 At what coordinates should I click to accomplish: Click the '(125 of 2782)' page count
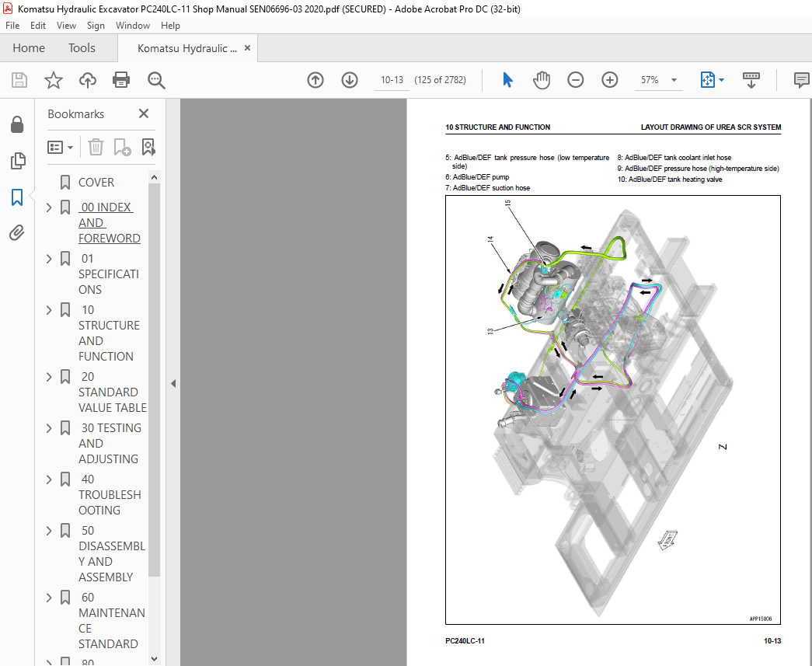tap(440, 80)
